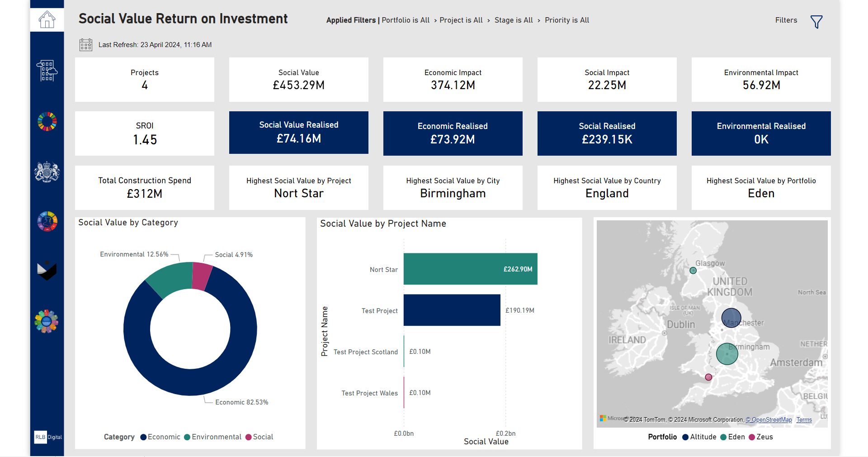Click the royal coat of arms sidebar icon
This screenshot has height=457, width=868.
(47, 171)
